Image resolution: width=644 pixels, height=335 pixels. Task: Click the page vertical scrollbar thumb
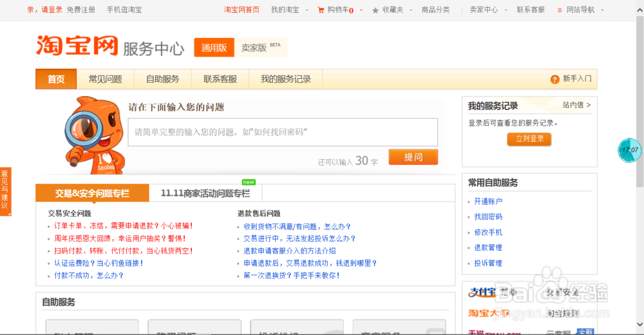pos(640,100)
